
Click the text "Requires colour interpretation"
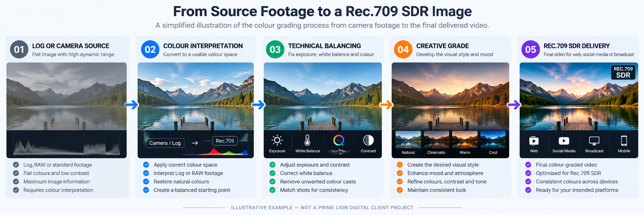tap(58, 190)
